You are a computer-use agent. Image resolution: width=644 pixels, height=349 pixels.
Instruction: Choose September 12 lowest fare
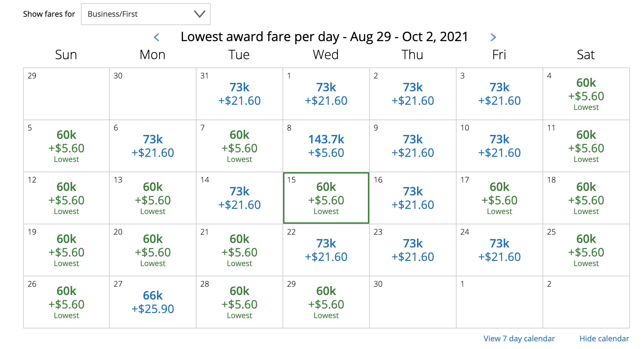coord(66,198)
